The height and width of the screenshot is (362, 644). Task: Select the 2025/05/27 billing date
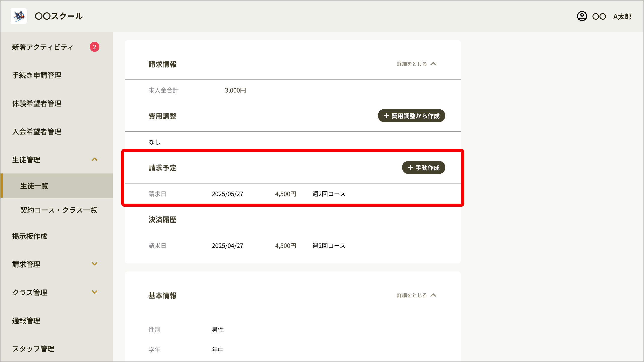(227, 194)
